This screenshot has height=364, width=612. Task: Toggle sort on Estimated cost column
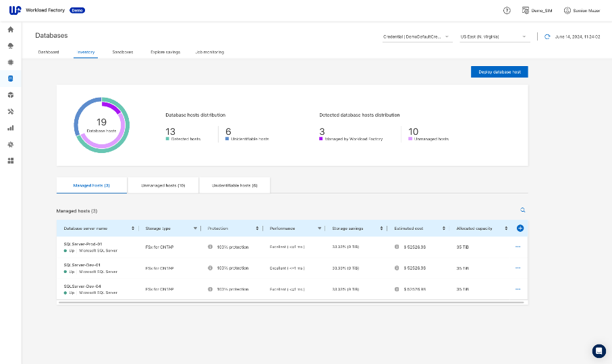(x=444, y=229)
